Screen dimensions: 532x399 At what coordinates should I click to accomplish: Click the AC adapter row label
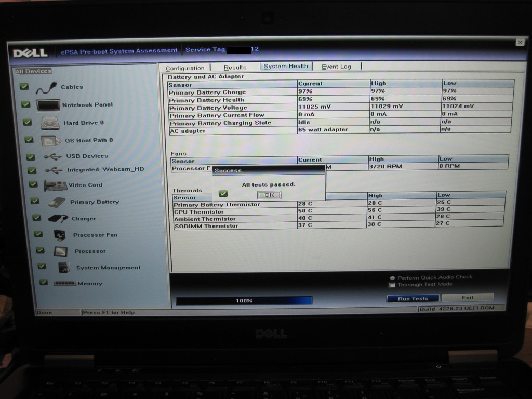click(188, 131)
